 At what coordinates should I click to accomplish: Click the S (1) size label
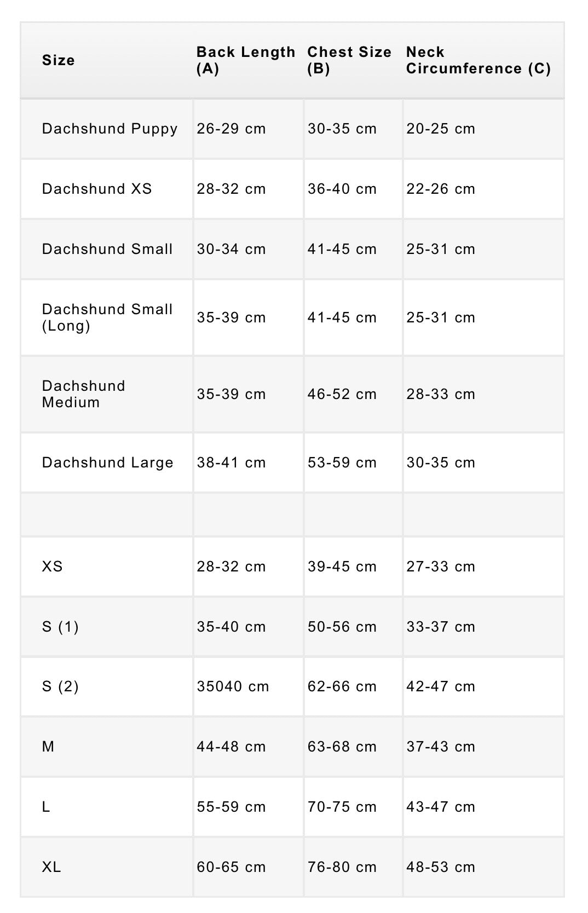pos(60,627)
